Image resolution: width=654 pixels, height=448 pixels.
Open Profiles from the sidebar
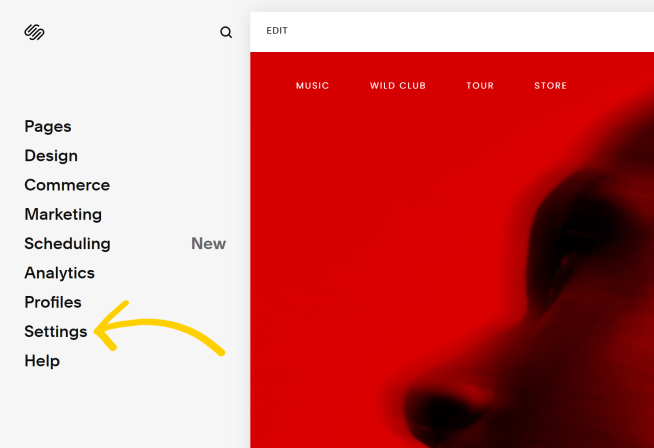[x=53, y=302]
